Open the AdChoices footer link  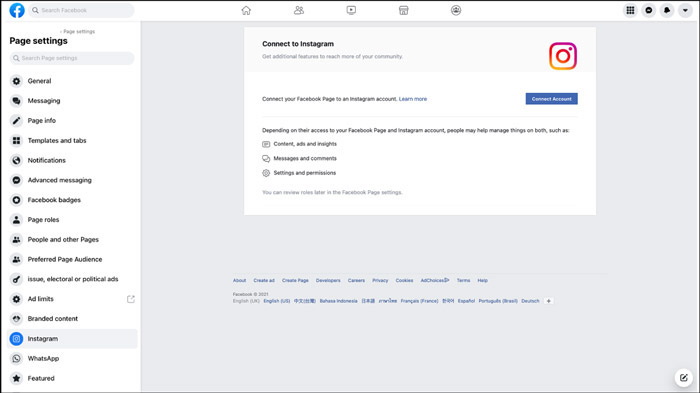tap(435, 280)
